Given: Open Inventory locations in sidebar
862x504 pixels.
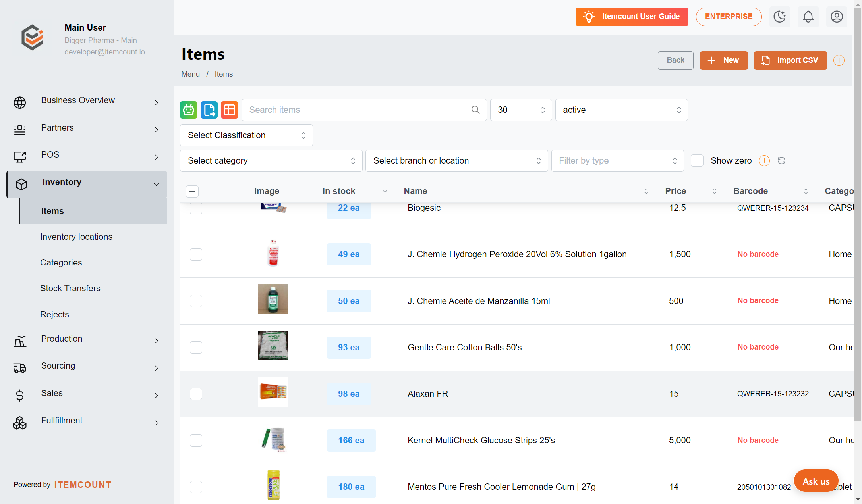Looking at the screenshot, I should tap(76, 237).
